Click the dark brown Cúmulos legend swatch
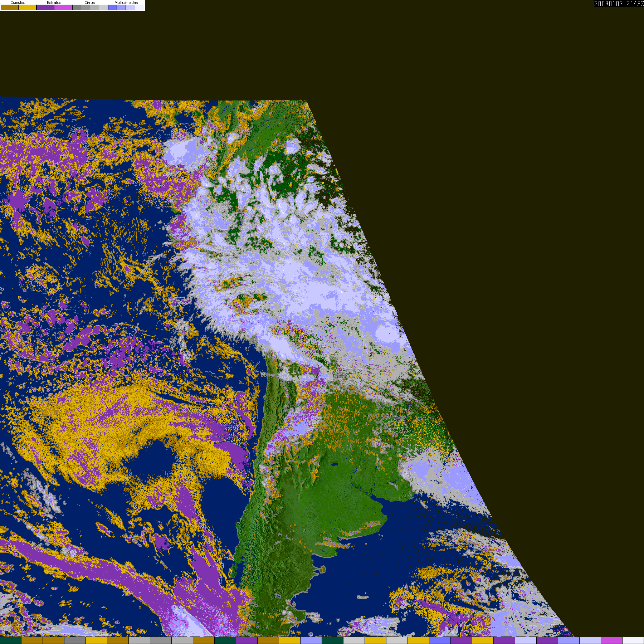 click(x=10, y=7)
